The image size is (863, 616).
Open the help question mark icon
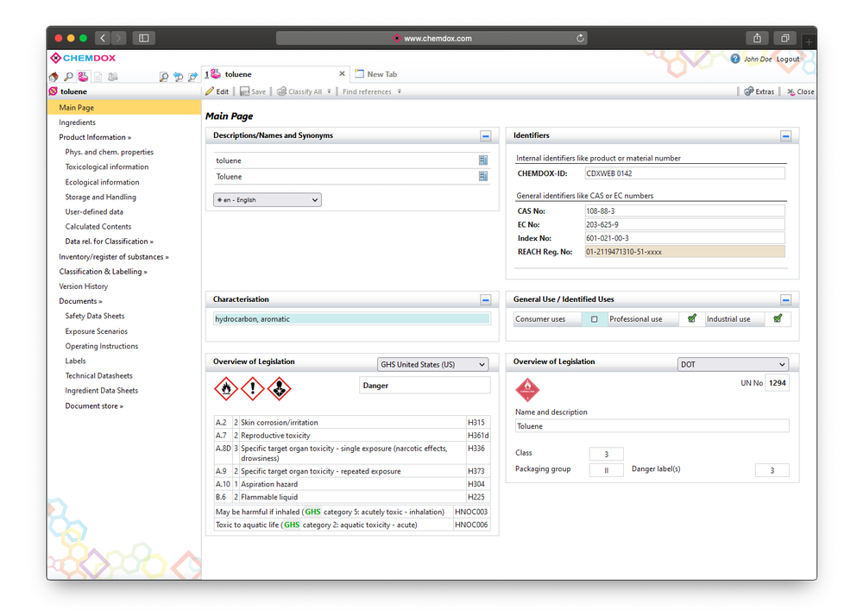tap(735, 59)
